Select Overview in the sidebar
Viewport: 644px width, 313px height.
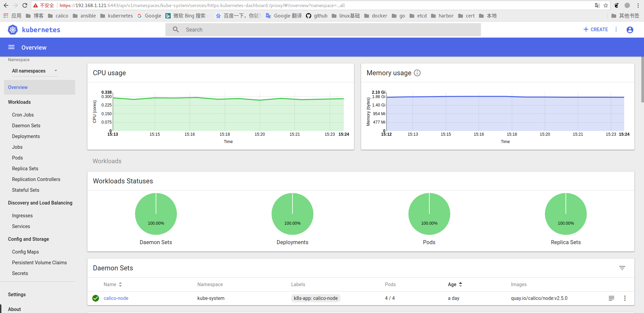pos(40,87)
